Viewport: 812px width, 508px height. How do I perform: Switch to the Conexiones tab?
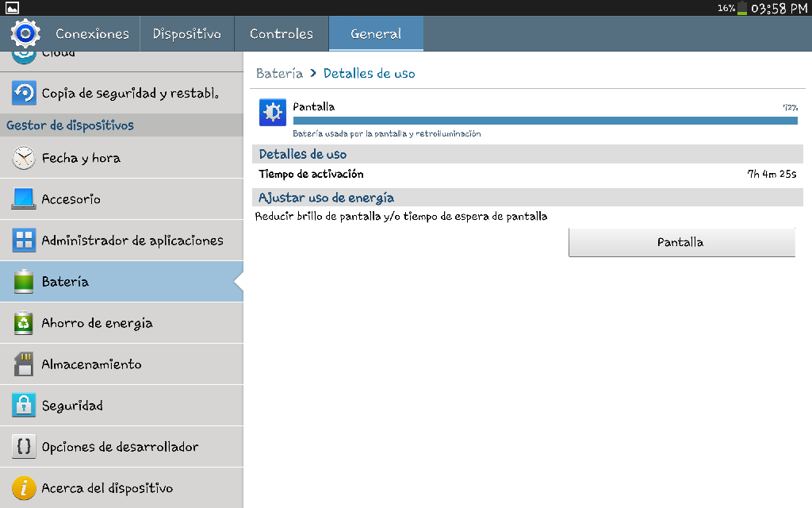point(92,34)
